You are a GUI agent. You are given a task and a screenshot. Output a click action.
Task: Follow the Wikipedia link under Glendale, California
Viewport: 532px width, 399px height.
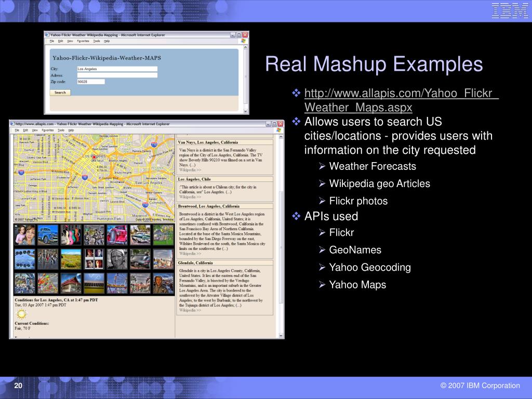190,310
